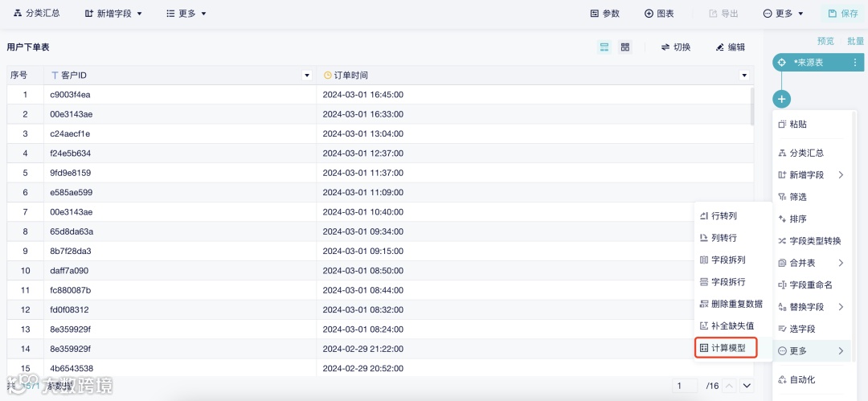Select 删除重复数据 in the submenu
The width and height of the screenshot is (868, 401).
[x=733, y=304]
